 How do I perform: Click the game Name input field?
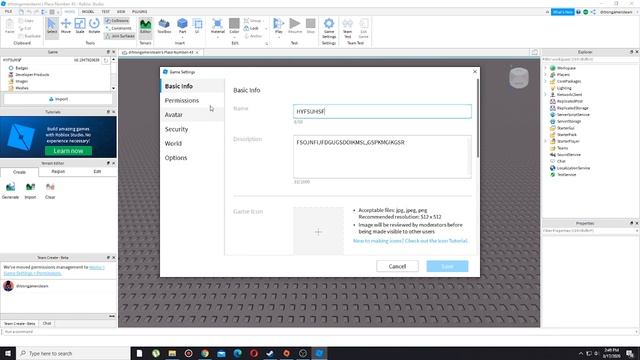382,111
